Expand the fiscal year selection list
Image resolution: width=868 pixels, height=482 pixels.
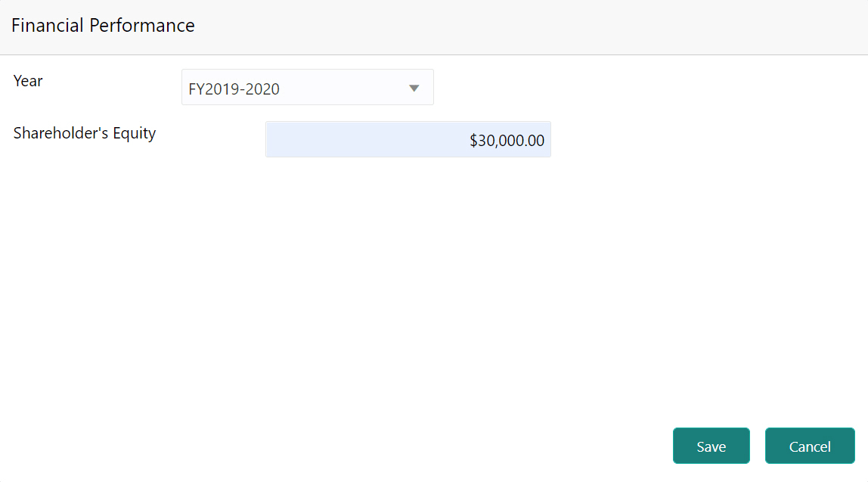[x=307, y=88]
